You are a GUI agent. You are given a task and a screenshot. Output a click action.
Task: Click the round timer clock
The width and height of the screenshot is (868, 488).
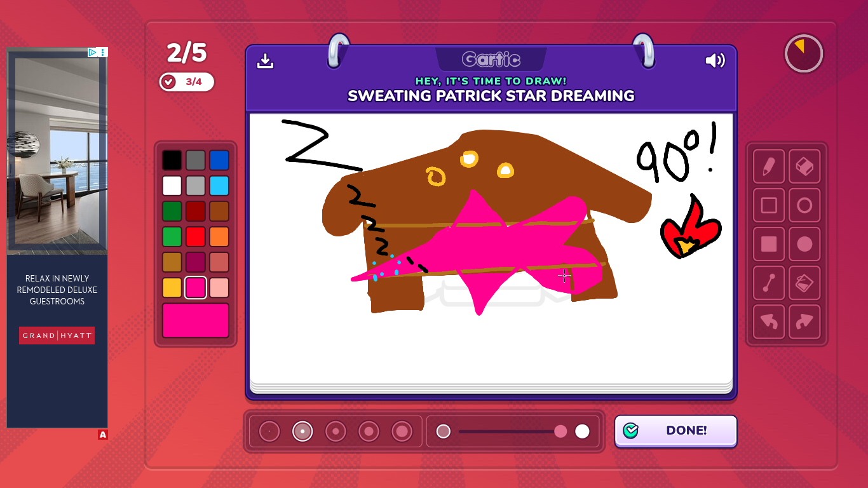point(804,53)
